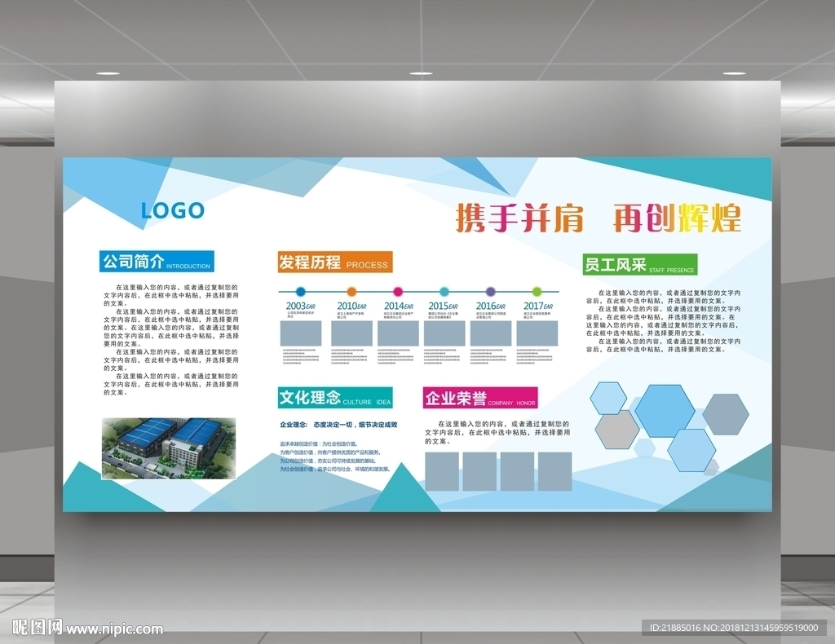Viewport: 835px width, 644px height.
Task: Select the gray placeholder under 2015
Action: [x=444, y=333]
